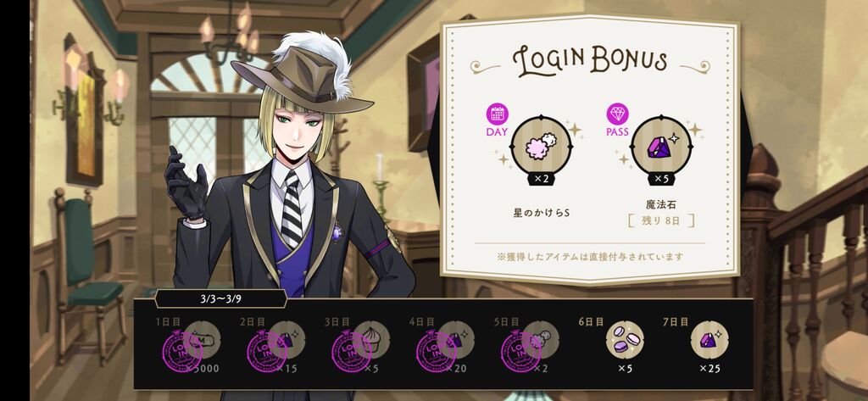Select the day 7 gem reward icon
The image size is (868, 401).
point(709,339)
